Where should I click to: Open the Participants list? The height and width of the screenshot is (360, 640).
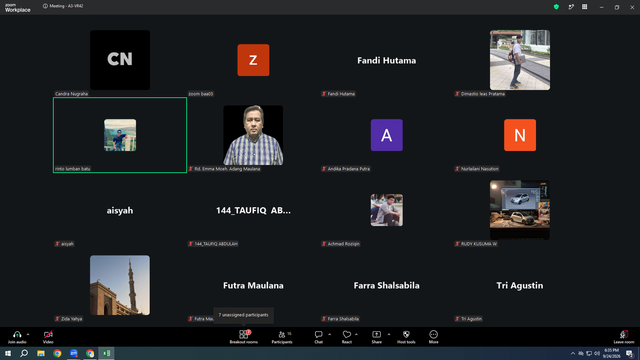tap(282, 337)
